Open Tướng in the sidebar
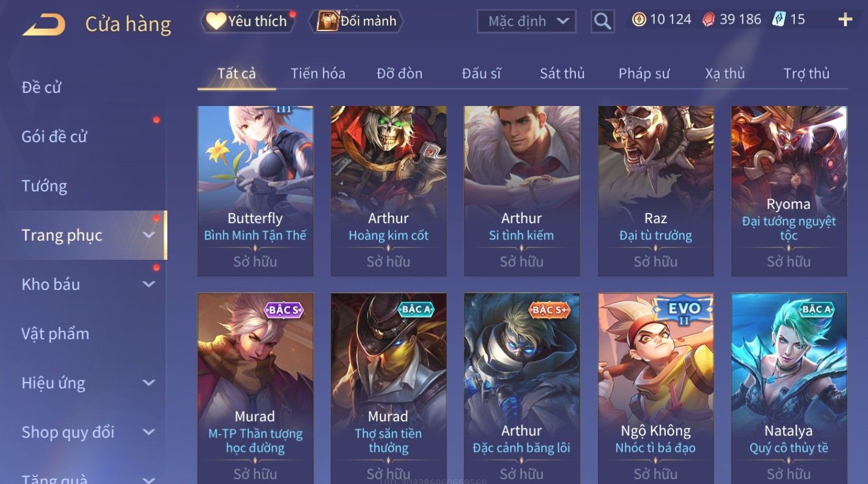The height and width of the screenshot is (484, 868). click(44, 186)
